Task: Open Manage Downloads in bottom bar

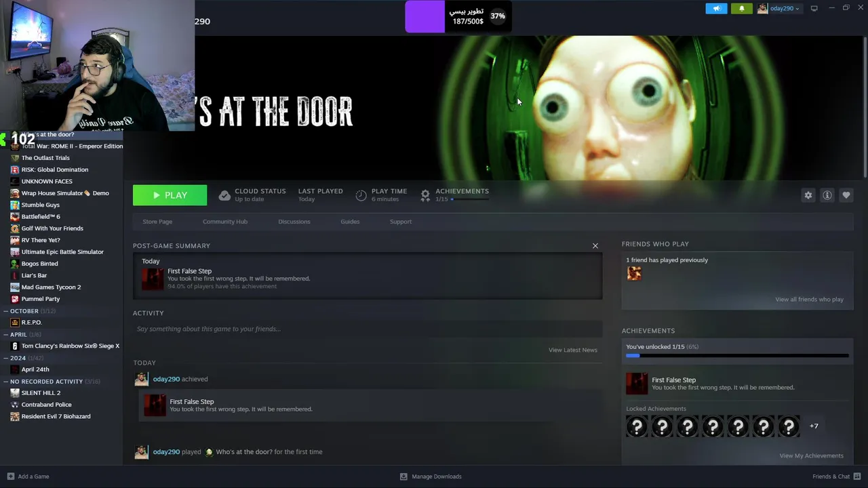Action: coord(431,476)
